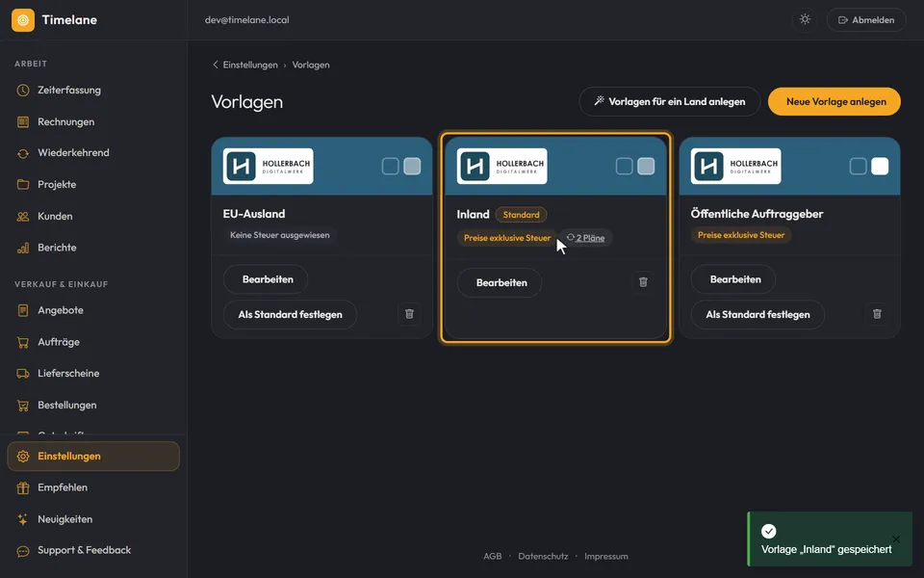This screenshot has height=578, width=924.
Task: Set EU-Ausland as standard template
Action: pos(290,314)
